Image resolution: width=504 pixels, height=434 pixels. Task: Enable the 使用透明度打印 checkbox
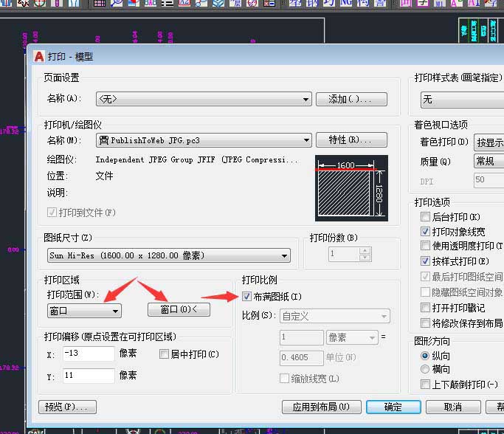pos(425,246)
